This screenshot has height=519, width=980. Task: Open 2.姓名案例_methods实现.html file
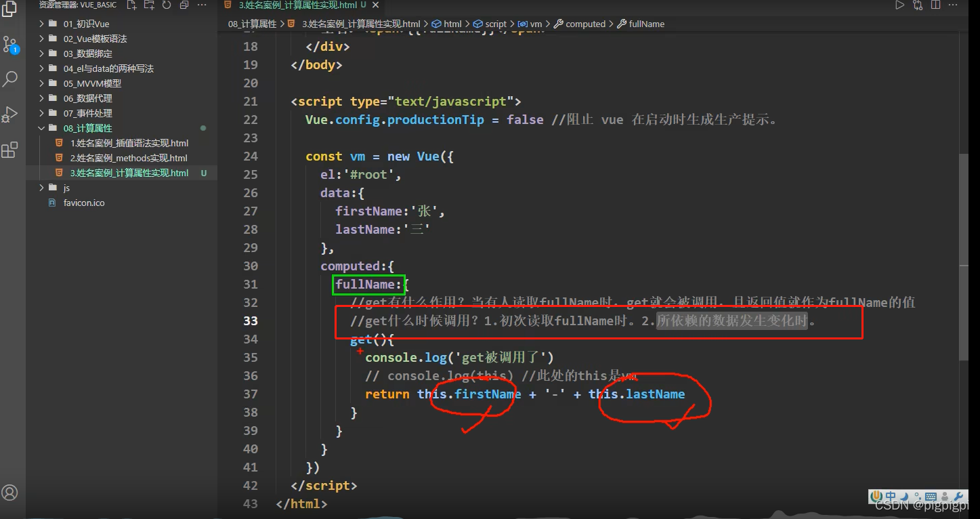121,158
